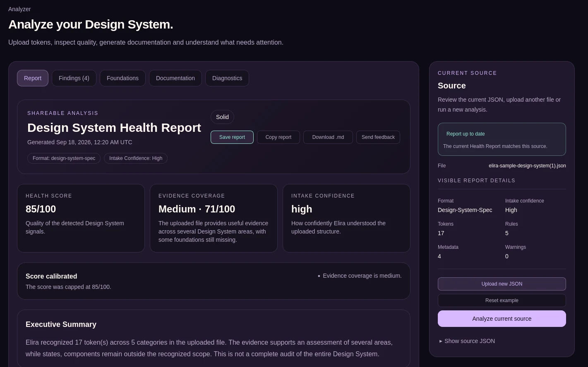Click the Design-System-Spec format value

tap(465, 210)
